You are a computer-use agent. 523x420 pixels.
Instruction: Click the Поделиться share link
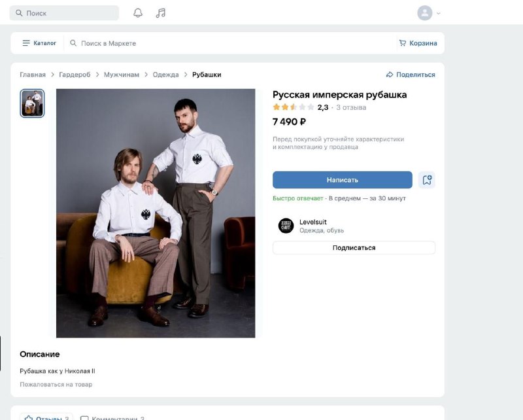pos(411,75)
